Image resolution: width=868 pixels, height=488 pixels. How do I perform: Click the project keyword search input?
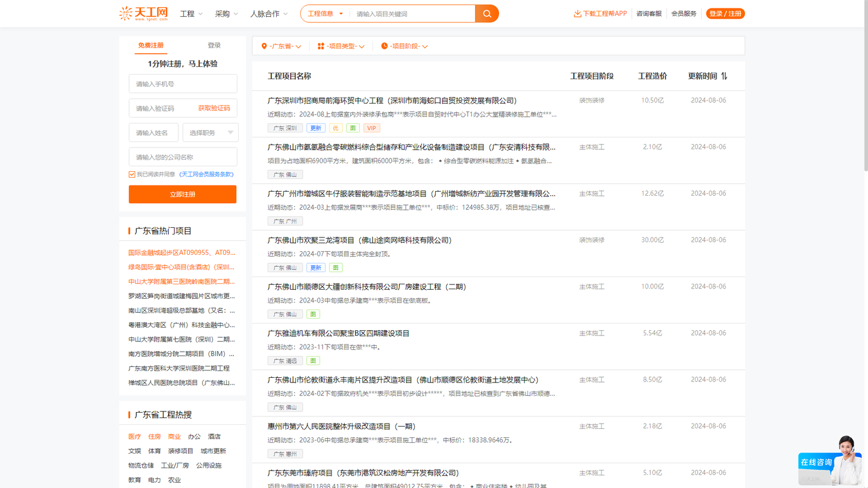[413, 14]
